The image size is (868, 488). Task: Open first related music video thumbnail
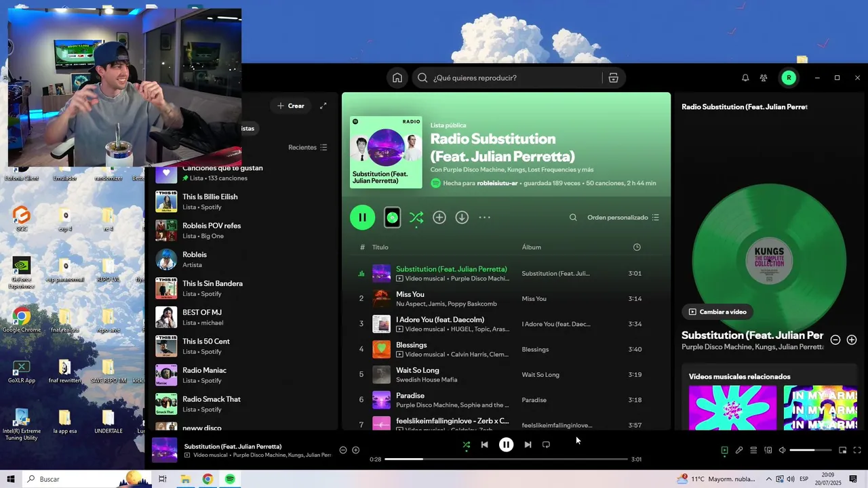pyautogui.click(x=732, y=407)
